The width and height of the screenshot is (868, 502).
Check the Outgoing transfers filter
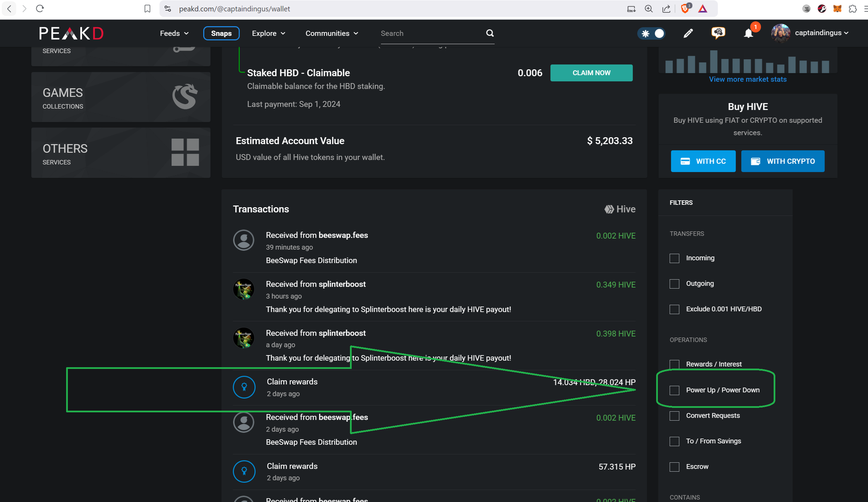pyautogui.click(x=674, y=284)
